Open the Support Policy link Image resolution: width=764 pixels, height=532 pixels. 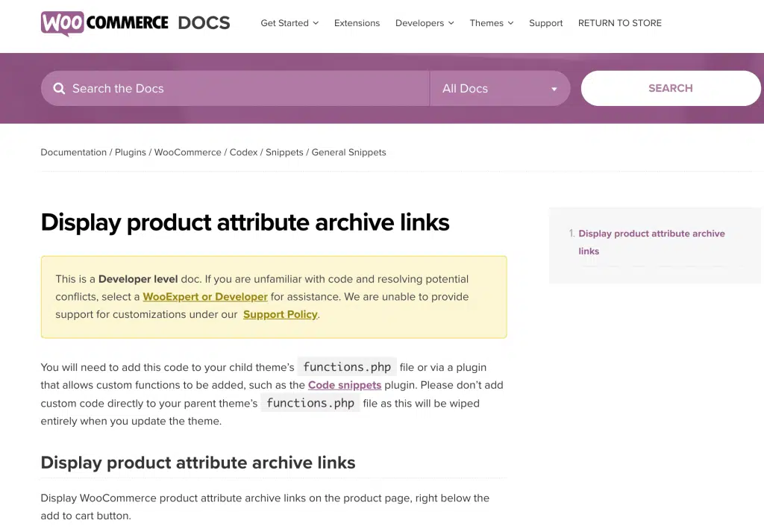tap(281, 314)
